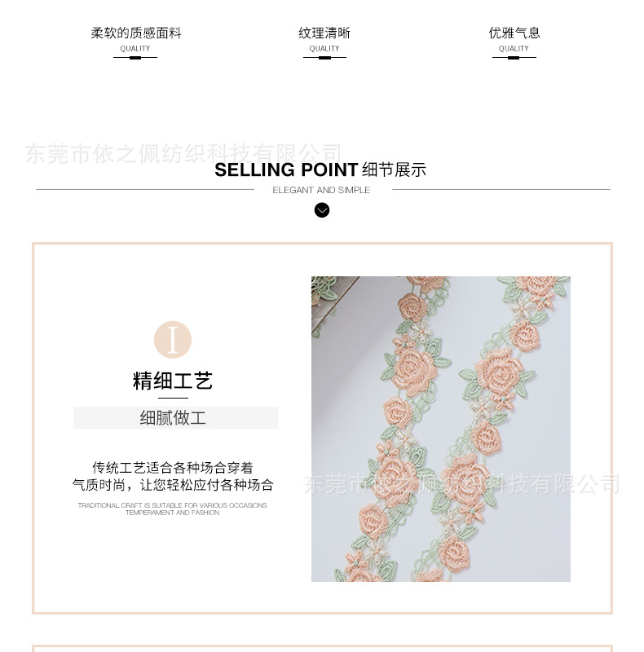Click the 东莞市依之佩纺织科技有限公司 watermark at top left
This screenshot has width=644, height=652.
pos(183,153)
